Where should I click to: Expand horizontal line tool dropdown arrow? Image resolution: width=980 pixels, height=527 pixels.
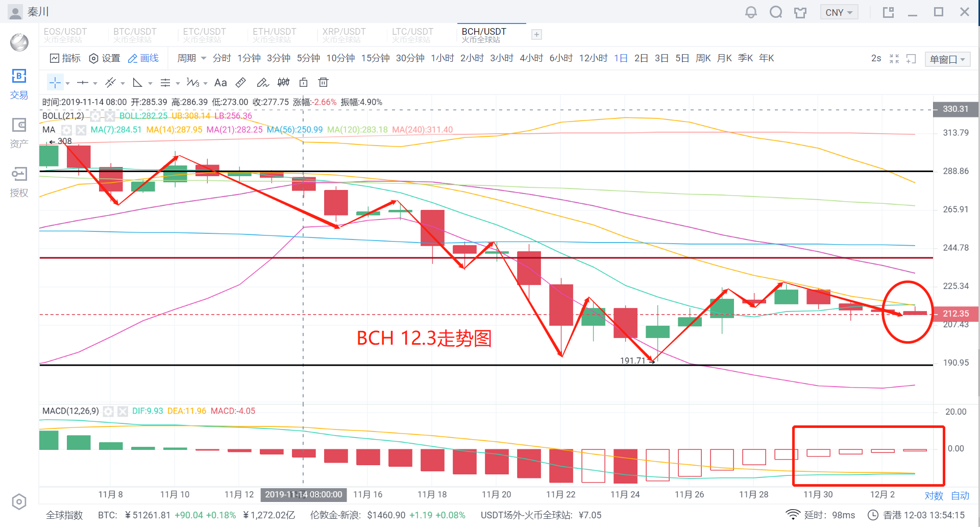coord(95,83)
